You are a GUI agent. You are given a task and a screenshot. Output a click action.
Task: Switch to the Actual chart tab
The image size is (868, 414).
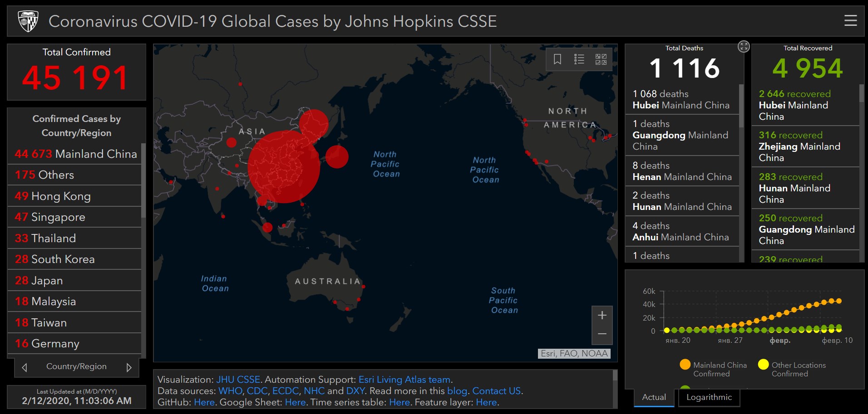tap(654, 397)
